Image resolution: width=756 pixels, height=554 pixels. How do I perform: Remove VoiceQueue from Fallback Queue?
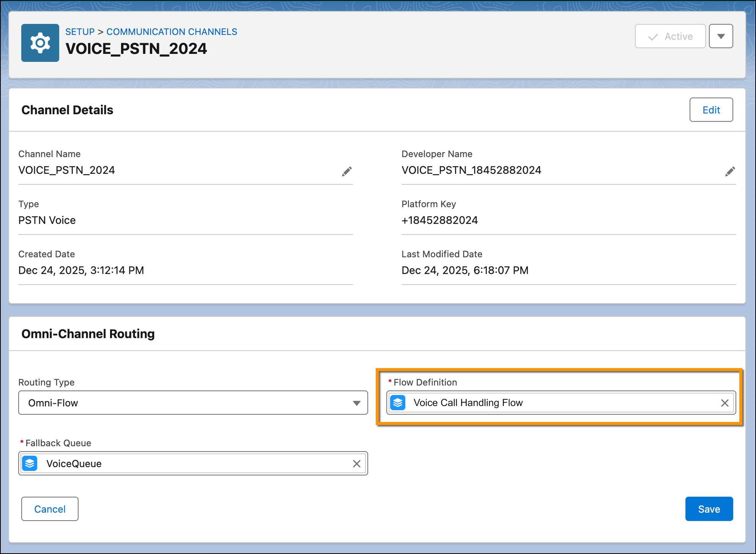(356, 464)
